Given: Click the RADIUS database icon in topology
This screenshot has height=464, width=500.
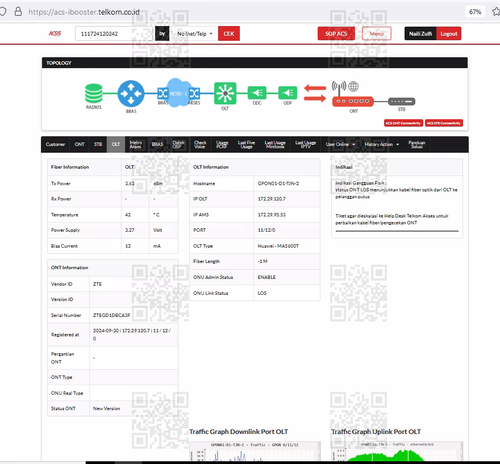Looking at the screenshot, I should pos(94,93).
